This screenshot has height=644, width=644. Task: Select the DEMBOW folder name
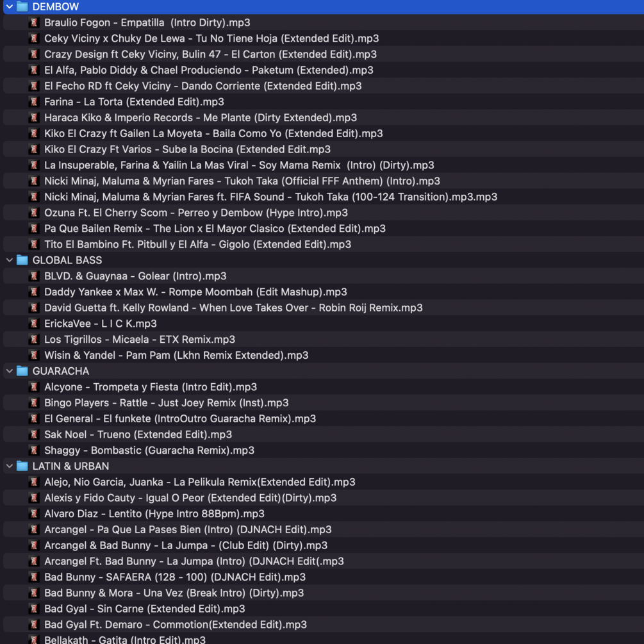pos(56,6)
